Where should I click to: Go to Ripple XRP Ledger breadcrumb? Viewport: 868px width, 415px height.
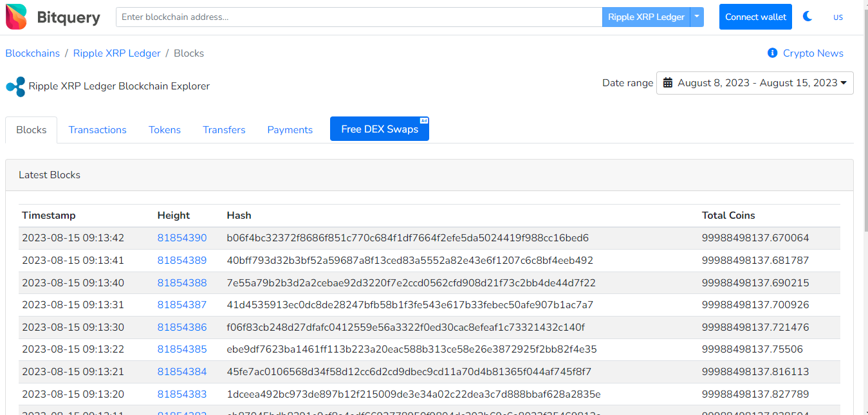[117, 53]
